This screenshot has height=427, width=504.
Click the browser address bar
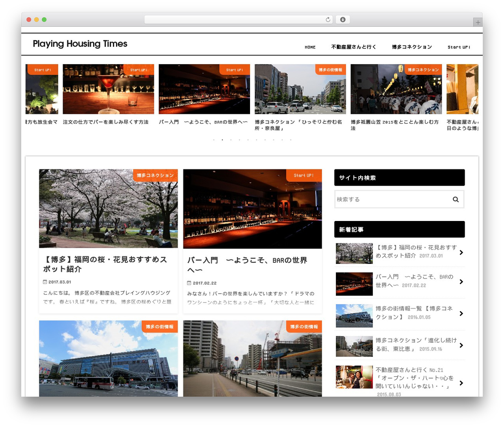point(239,20)
